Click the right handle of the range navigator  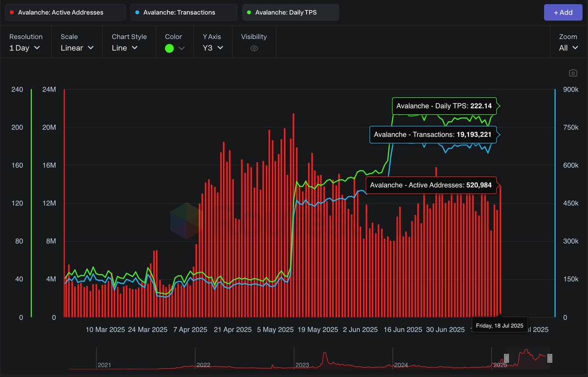[550, 358]
